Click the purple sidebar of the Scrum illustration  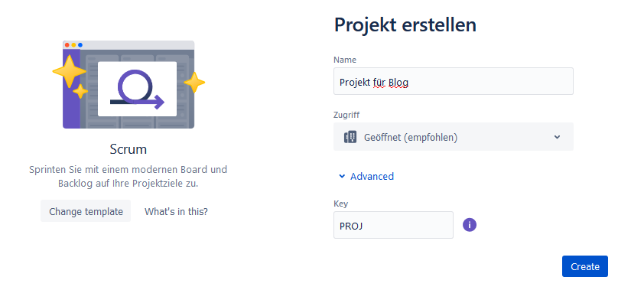71,89
